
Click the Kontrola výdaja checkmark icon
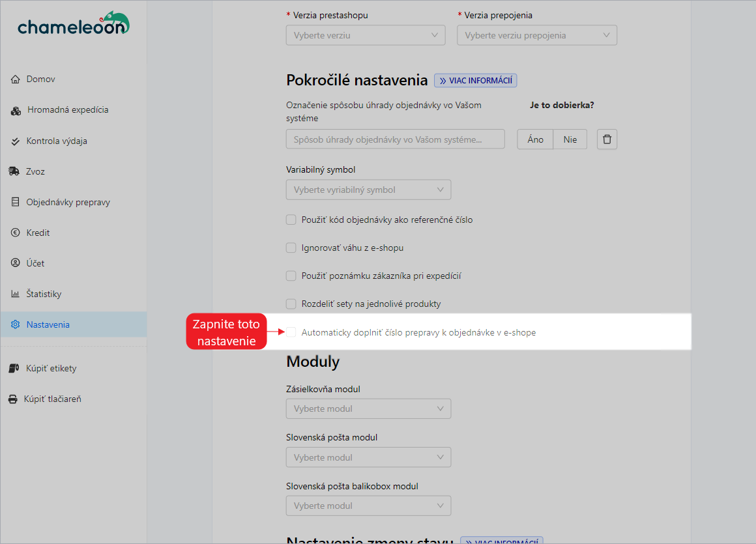16,141
